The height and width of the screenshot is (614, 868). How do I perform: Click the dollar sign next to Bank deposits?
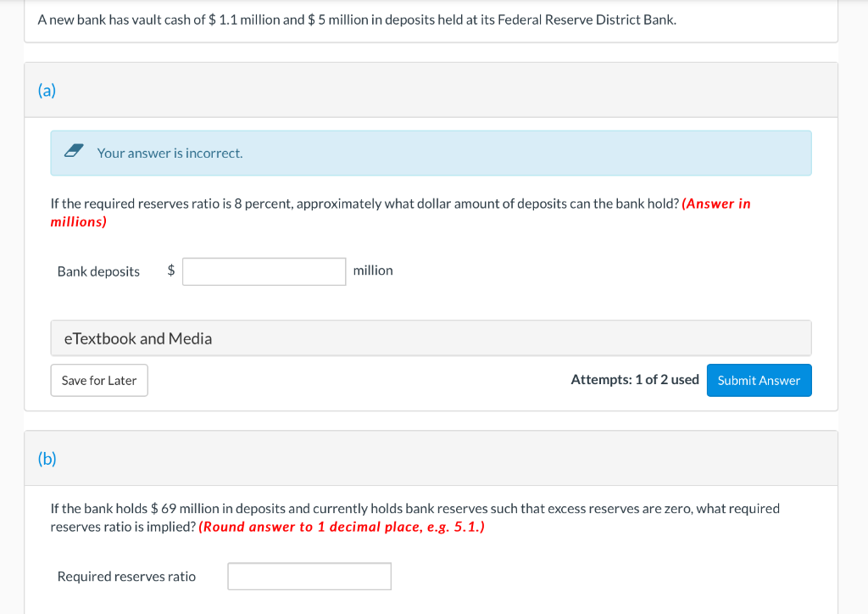pyautogui.click(x=171, y=271)
